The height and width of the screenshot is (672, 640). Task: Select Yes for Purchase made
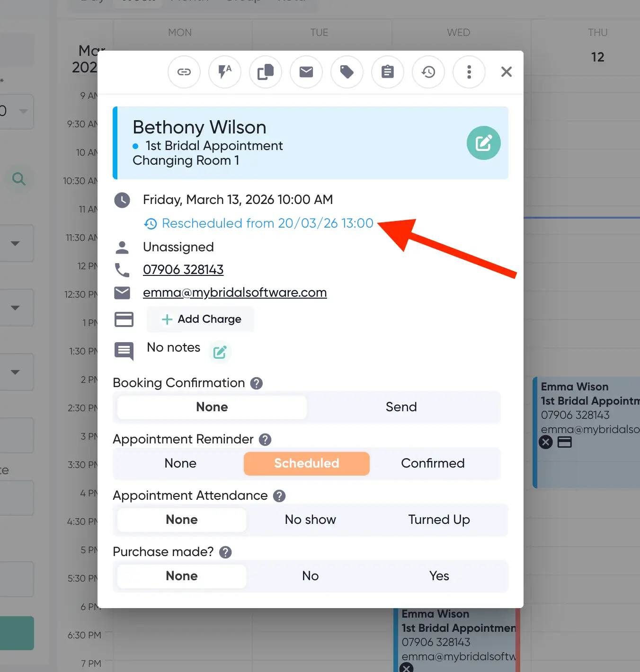coord(439,576)
